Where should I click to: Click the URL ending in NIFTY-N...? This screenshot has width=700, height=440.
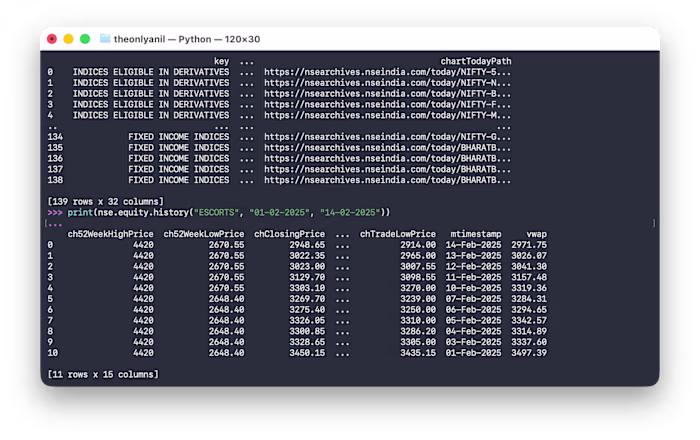click(x=388, y=83)
